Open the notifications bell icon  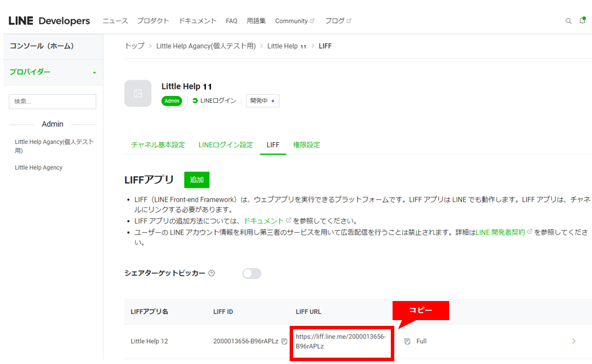coord(582,21)
